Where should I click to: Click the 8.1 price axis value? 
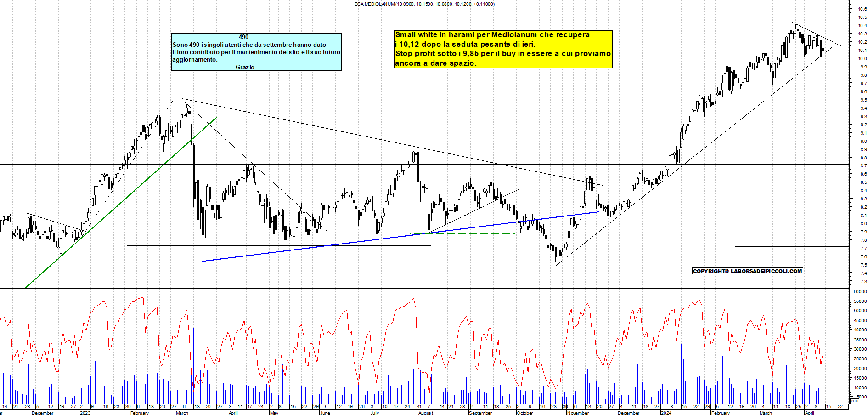pyautogui.click(x=863, y=215)
